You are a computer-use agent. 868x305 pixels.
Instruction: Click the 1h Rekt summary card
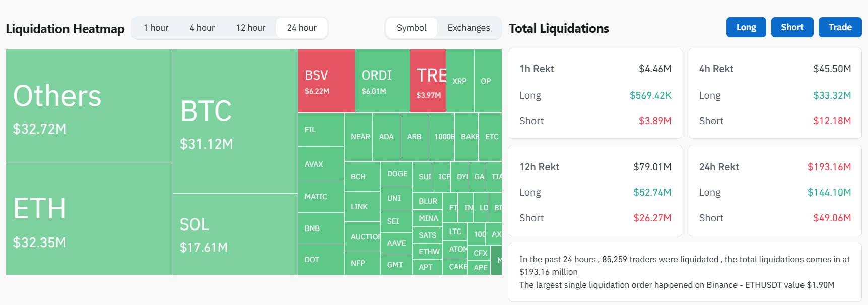click(595, 94)
